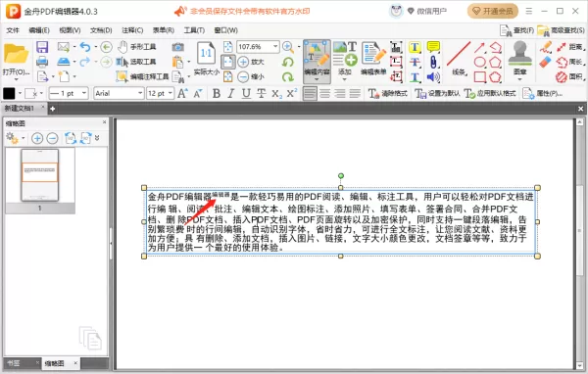The height and width of the screenshot is (374, 588).
Task: Click the yellow sticky note comment icon
Action: coord(433,47)
